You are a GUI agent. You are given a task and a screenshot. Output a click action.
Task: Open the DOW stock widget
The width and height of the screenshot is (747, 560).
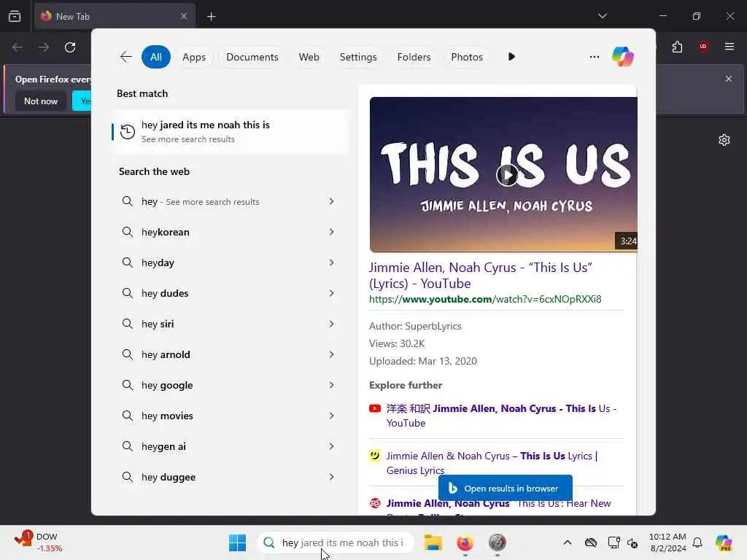pyautogui.click(x=39, y=542)
